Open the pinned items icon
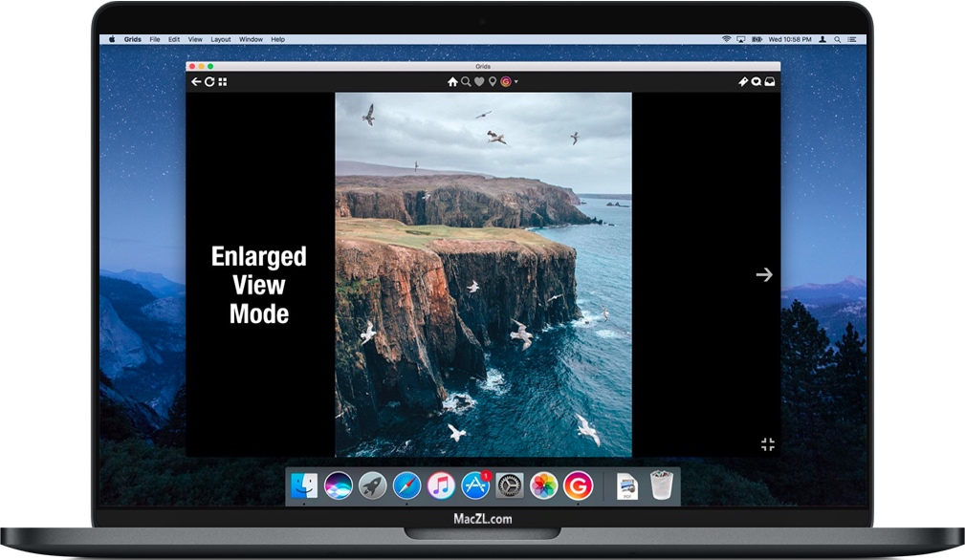This screenshot has width=965, height=560. pos(742,82)
